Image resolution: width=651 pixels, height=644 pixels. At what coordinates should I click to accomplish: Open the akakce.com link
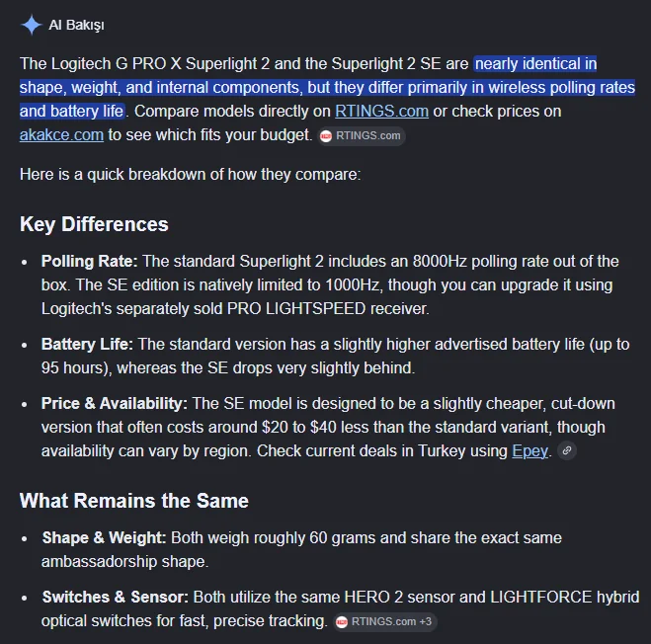61,135
